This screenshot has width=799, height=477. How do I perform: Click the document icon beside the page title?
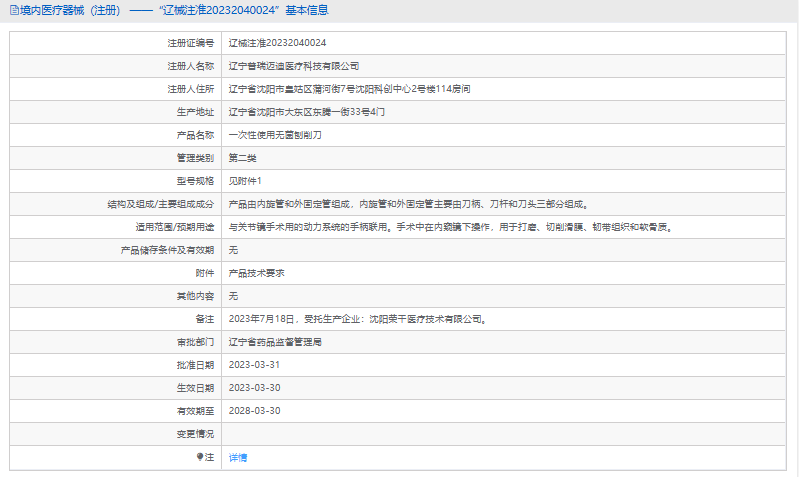pos(14,10)
